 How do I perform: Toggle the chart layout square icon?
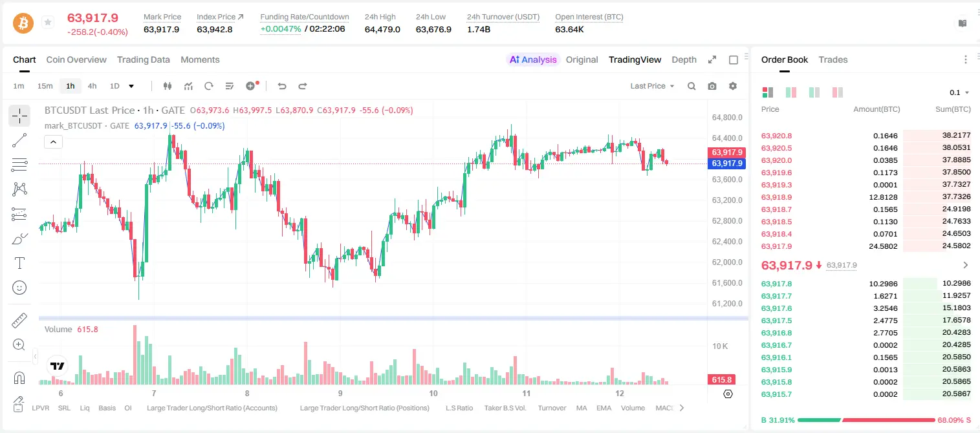(x=734, y=60)
